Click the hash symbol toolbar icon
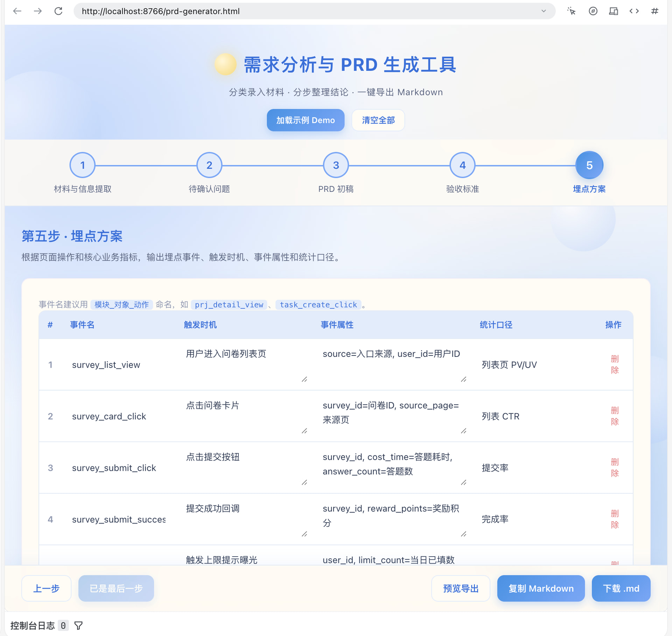 (654, 11)
